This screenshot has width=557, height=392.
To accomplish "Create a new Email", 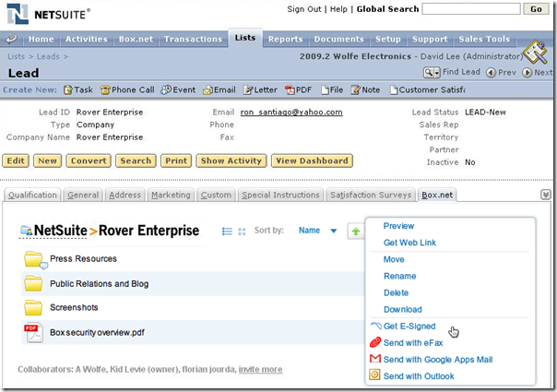I will coord(219,89).
